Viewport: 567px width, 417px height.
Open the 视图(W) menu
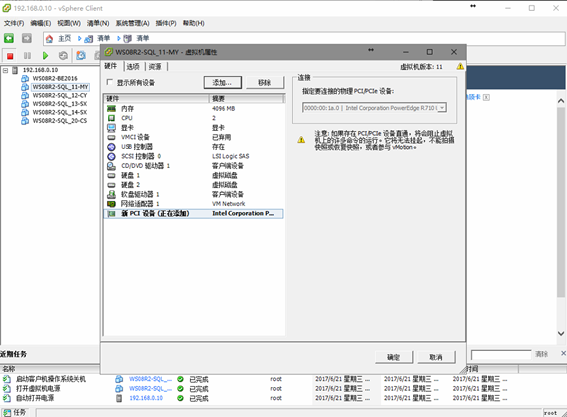point(69,23)
